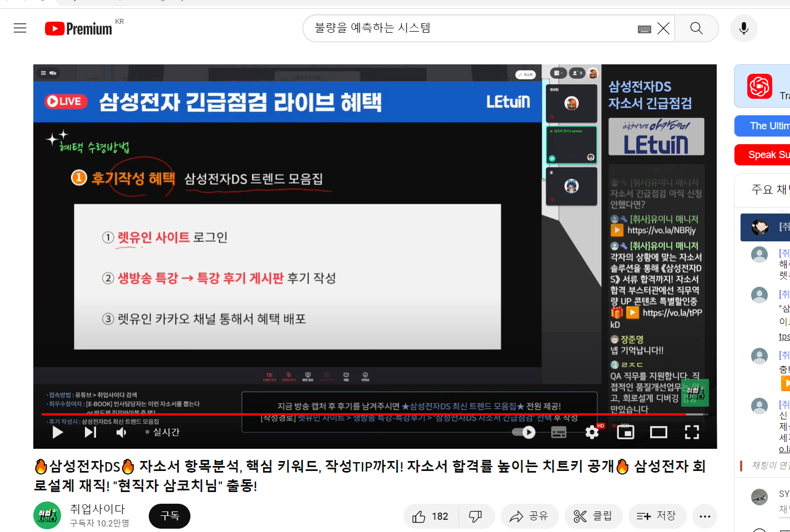790x532 pixels.
Task: Go to YouTube Premium home logo
Action: (x=79, y=28)
